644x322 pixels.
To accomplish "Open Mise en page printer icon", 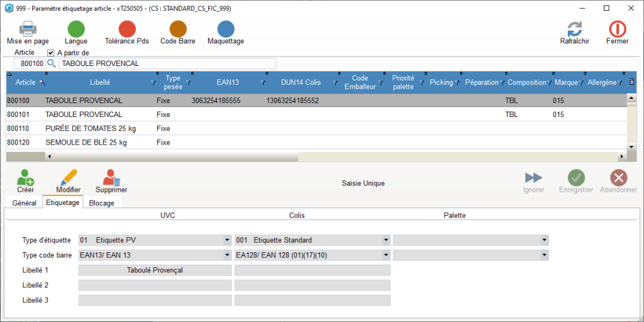I will 28,29.
